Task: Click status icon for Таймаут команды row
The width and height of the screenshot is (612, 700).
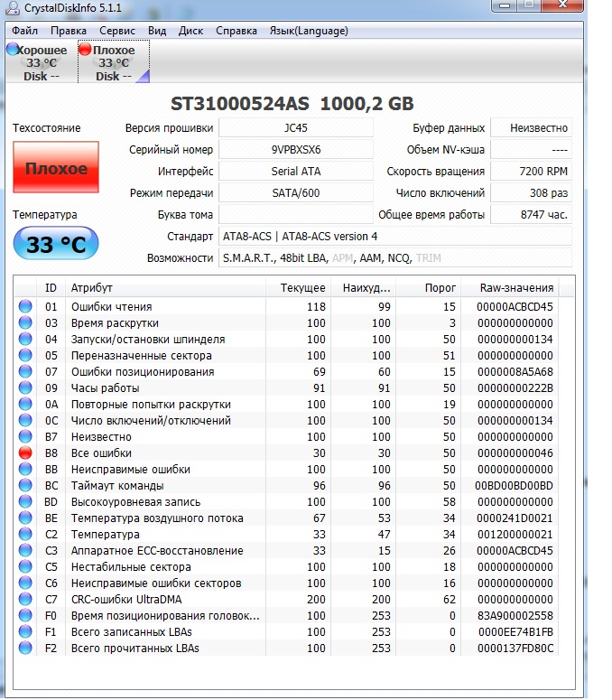Action: tap(25, 485)
